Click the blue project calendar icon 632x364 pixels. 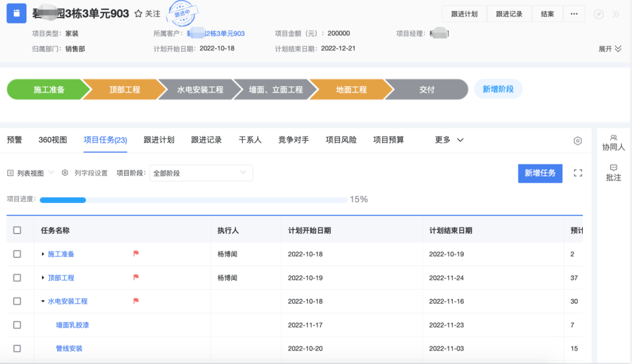16,13
